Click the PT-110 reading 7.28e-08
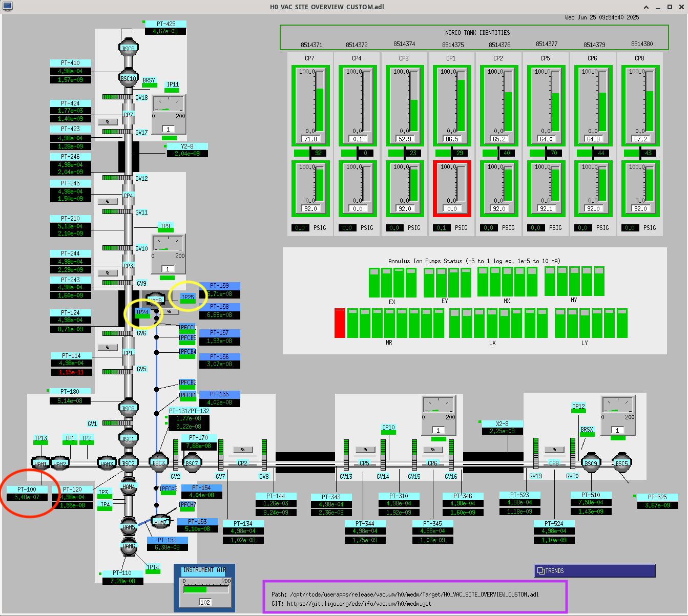Image resolution: width=688 pixels, height=616 pixels. click(122, 581)
